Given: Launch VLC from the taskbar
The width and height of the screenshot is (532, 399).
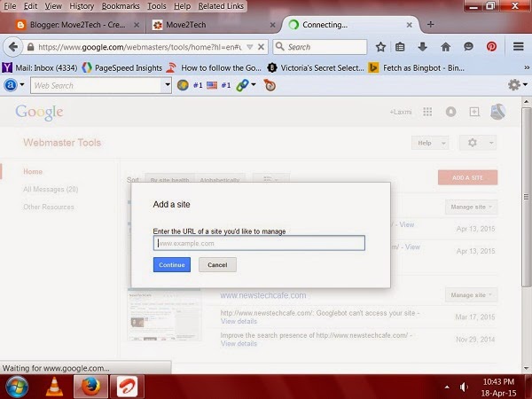Looking at the screenshot, I should 54,387.
